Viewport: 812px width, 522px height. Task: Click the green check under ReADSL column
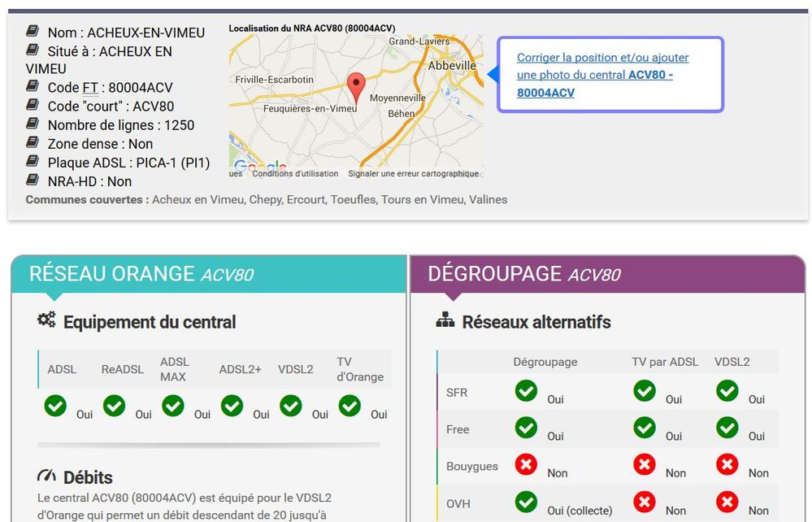tap(115, 406)
